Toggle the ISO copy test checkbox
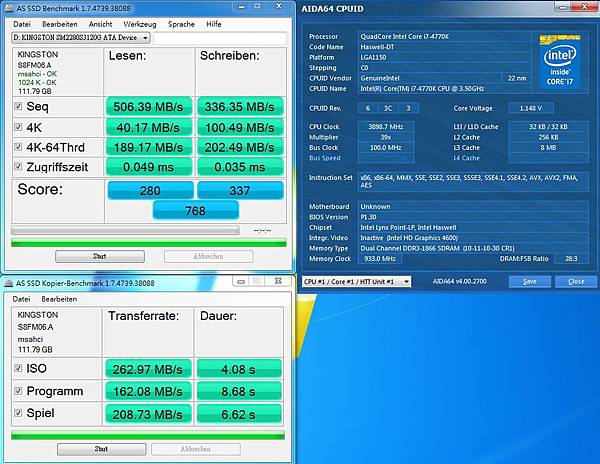The width and height of the screenshot is (600, 464). (18, 368)
